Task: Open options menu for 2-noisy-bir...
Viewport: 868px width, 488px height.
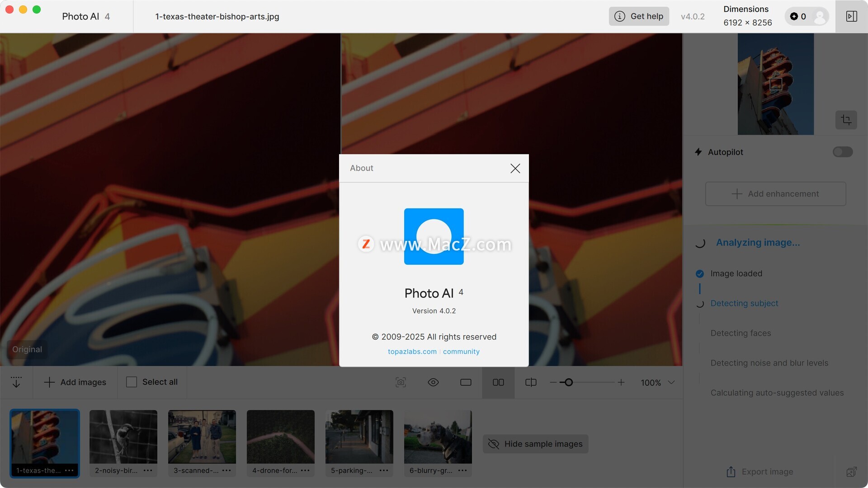Action: click(148, 470)
